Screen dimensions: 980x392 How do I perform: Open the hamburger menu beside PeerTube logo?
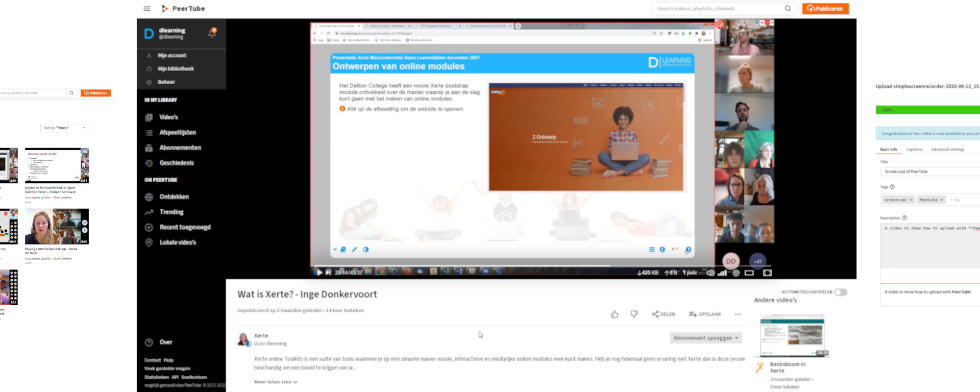point(147,8)
